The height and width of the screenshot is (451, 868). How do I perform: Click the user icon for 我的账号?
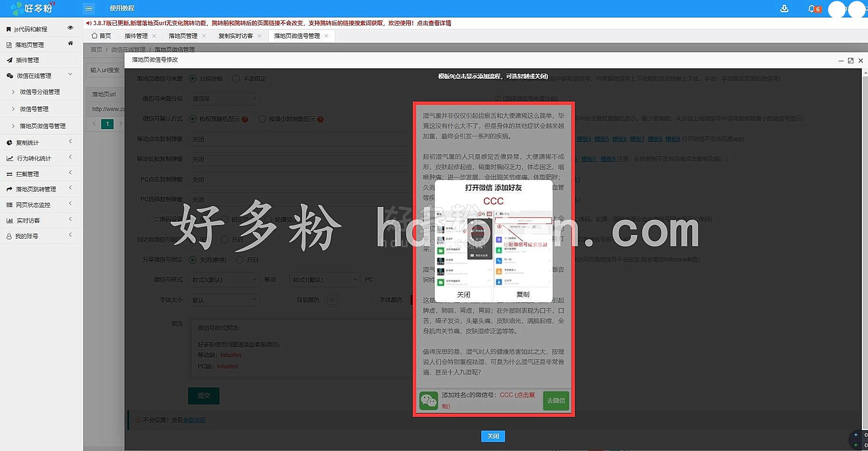[x=9, y=236]
